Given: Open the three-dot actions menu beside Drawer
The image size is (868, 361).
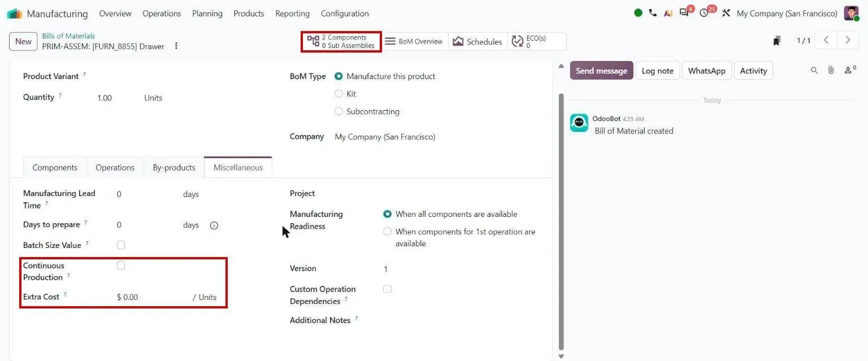Looking at the screenshot, I should point(176,46).
